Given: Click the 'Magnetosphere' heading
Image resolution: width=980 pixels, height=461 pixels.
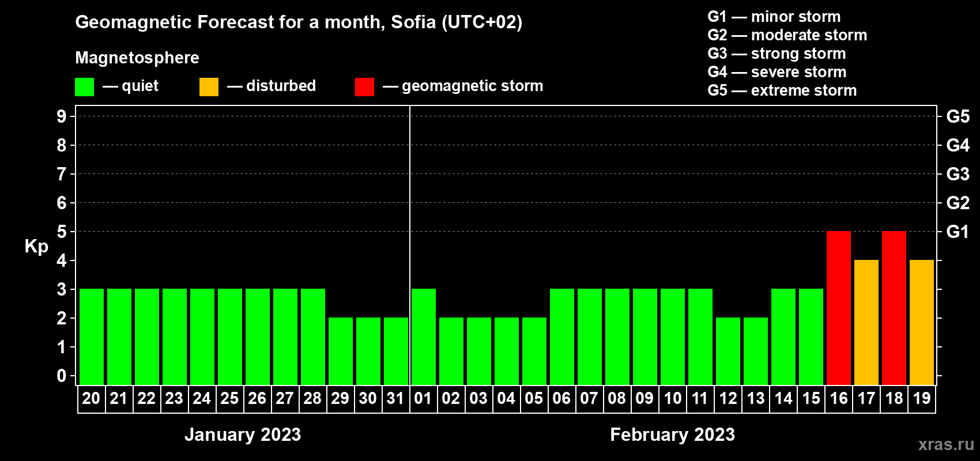Looking at the screenshot, I should 137,58.
